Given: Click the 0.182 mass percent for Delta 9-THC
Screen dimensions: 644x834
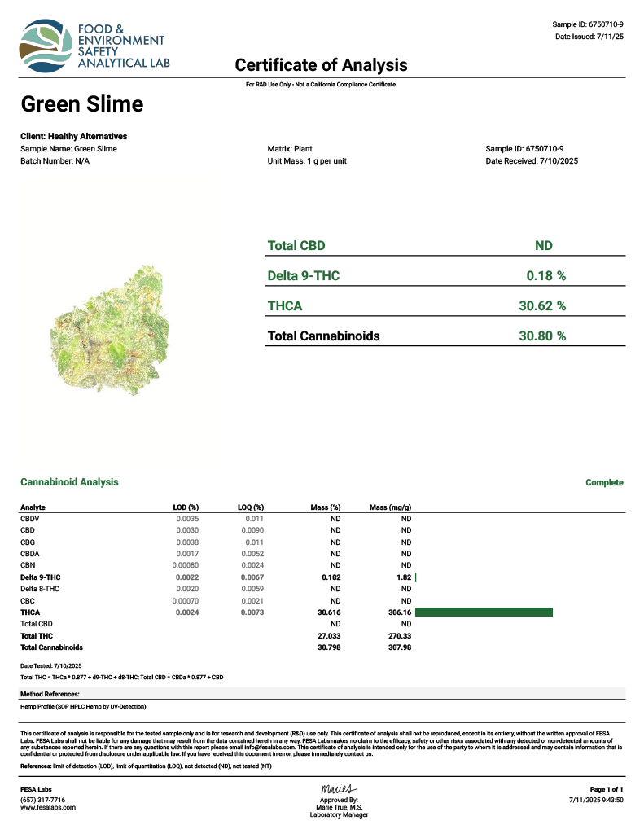Looking at the screenshot, I should pyautogui.click(x=331, y=577).
